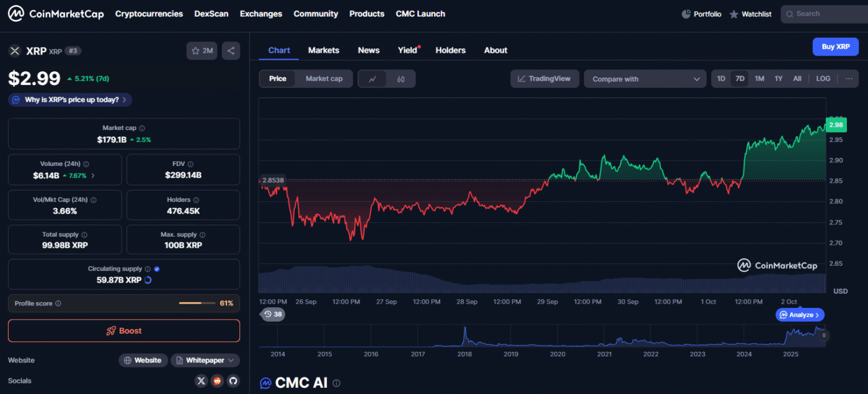This screenshot has width=868, height=394.
Task: Click the pause icon on history timeline
Action: point(824,335)
